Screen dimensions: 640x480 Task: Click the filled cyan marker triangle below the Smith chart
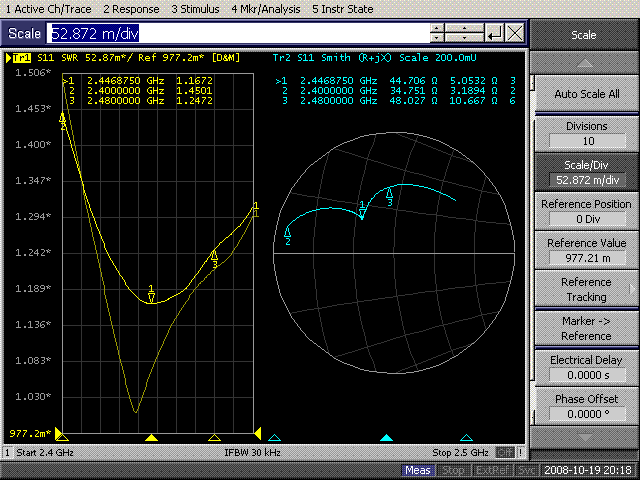tap(386, 438)
